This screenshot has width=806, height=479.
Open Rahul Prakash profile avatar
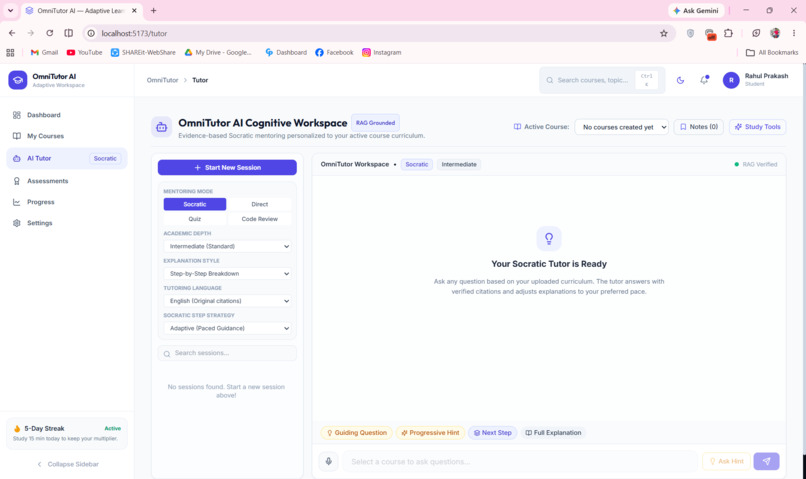tap(731, 80)
